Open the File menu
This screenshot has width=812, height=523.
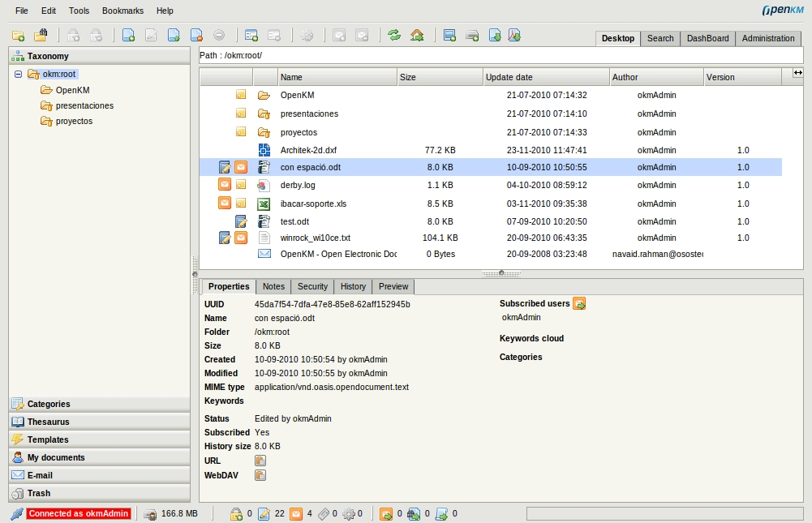22,11
